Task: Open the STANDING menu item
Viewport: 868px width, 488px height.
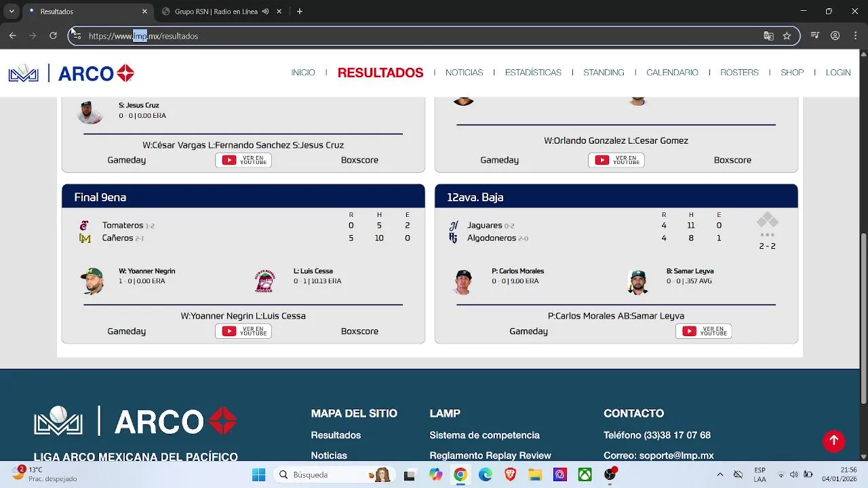Action: coord(604,73)
